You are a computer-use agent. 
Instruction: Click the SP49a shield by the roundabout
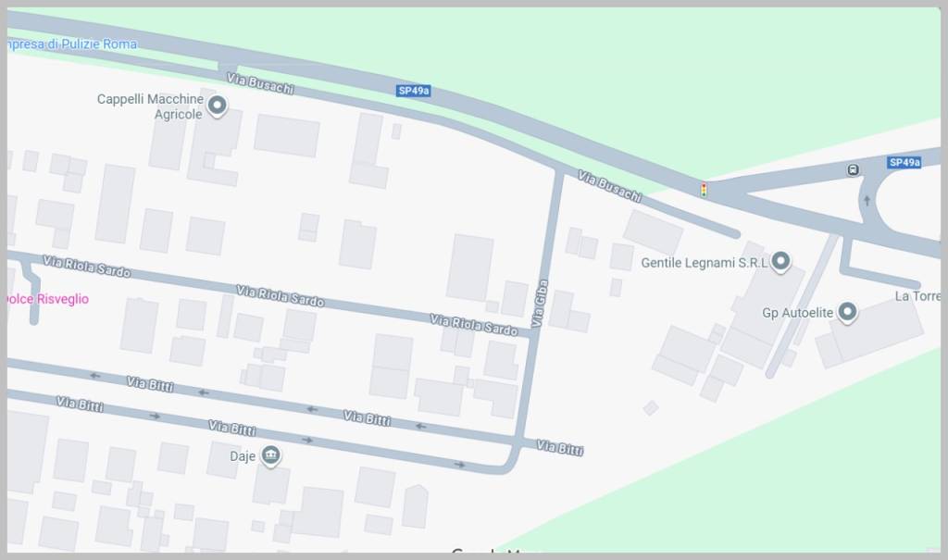click(904, 162)
